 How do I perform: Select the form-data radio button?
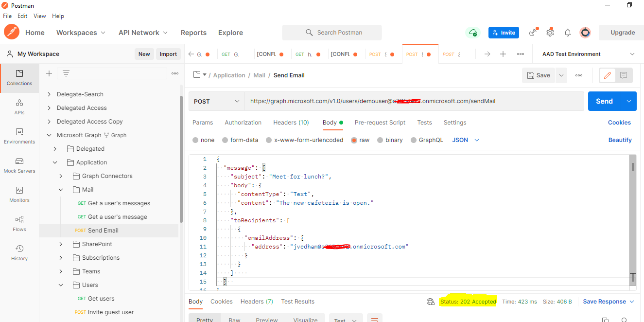pos(225,140)
